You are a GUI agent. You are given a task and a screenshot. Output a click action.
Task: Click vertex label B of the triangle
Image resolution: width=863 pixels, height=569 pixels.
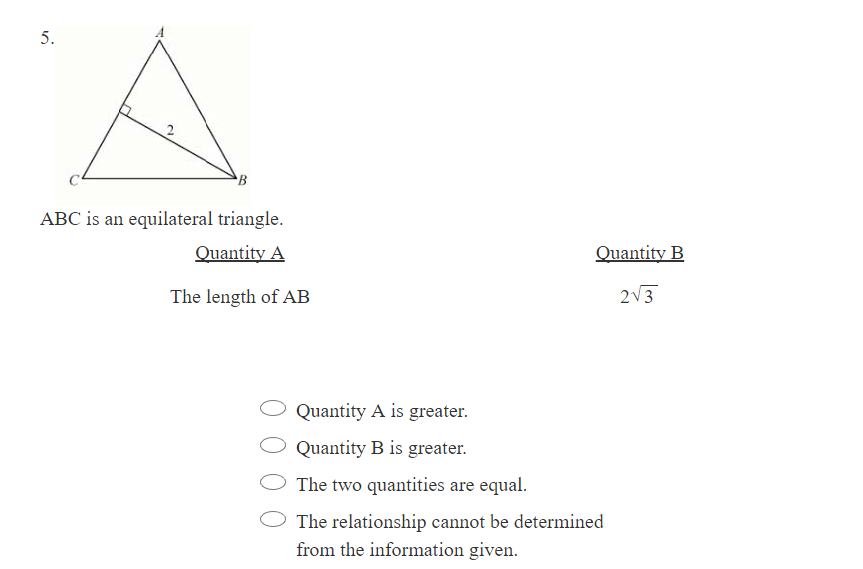pos(242,181)
